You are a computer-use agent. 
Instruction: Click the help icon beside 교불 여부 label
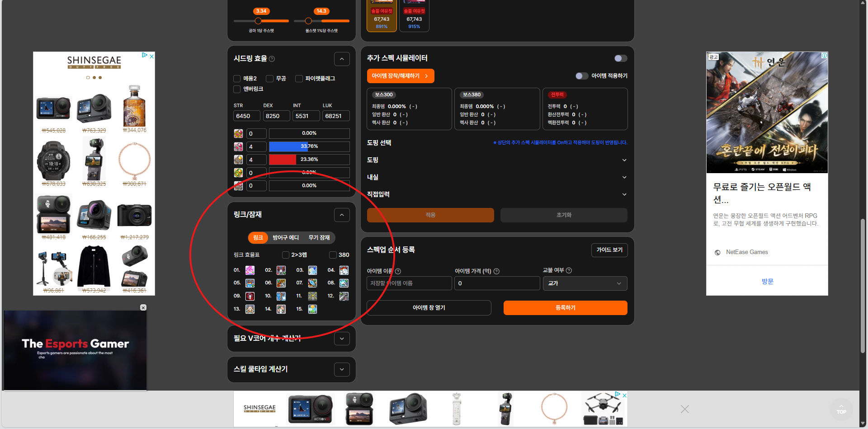click(569, 270)
